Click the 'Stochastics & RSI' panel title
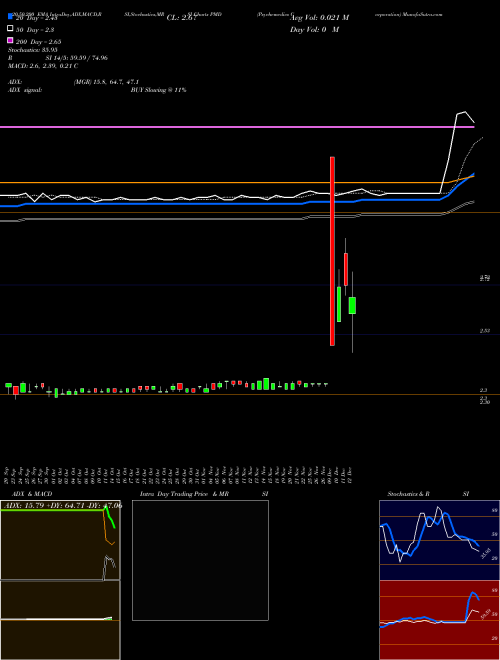Screen dimensions: 500x660 click(x=428, y=494)
